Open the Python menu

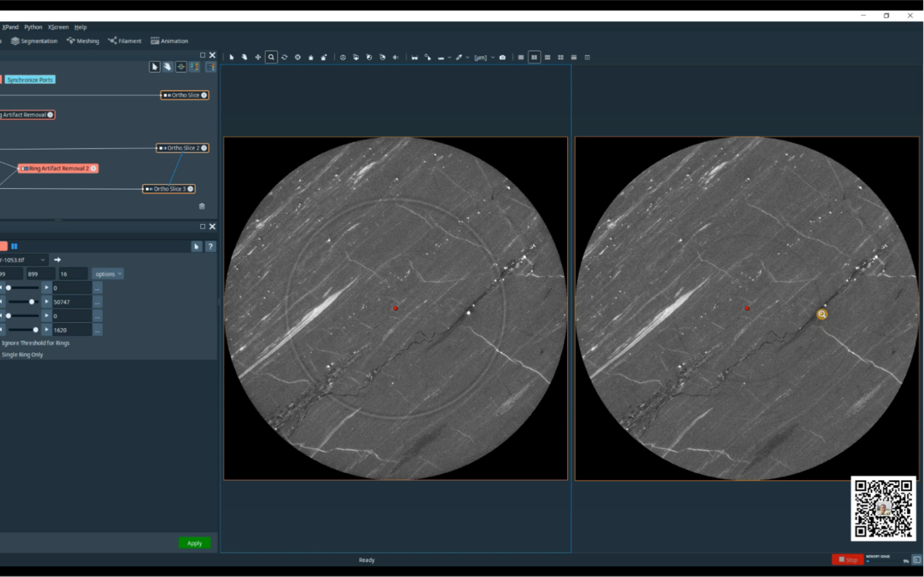pos(33,27)
